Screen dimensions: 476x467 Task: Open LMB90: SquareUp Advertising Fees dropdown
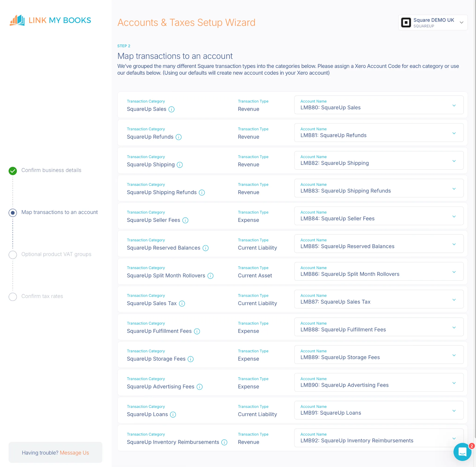pyautogui.click(x=379, y=382)
